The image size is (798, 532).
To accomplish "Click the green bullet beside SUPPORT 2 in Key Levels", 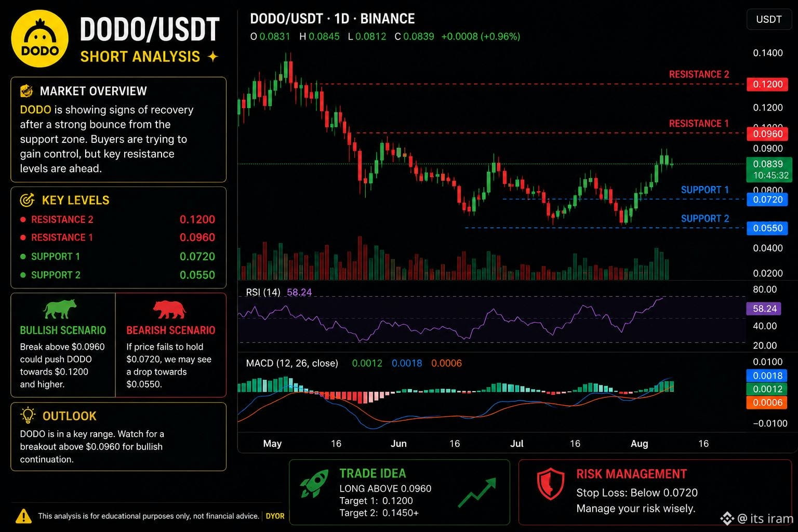I will [x=23, y=275].
